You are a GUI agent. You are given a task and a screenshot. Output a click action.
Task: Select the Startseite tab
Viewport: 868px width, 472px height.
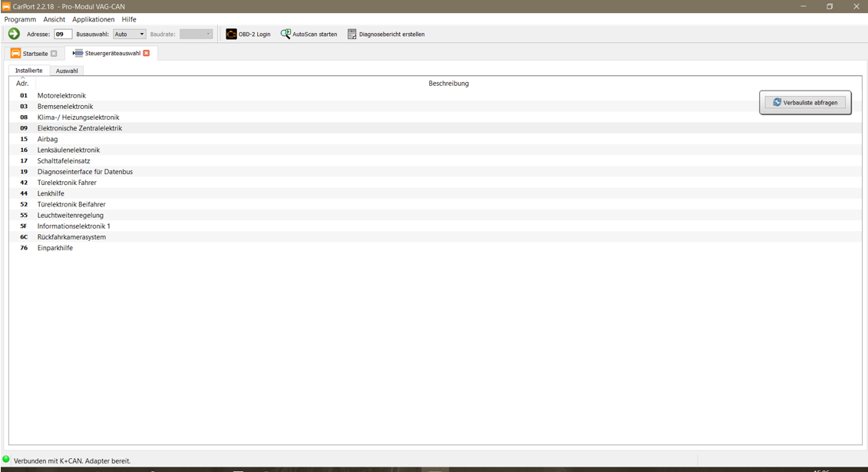point(35,54)
